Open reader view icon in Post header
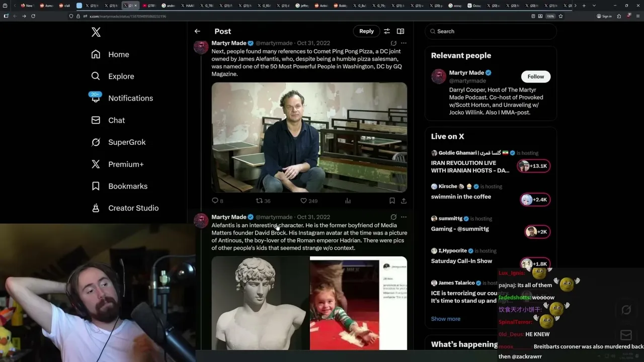This screenshot has height=362, width=644. tap(400, 31)
